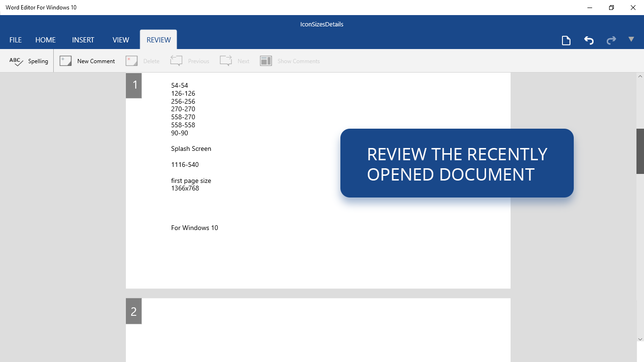Viewport: 644px width, 362px height.
Task: Toggle Show Comments
Action: pyautogui.click(x=289, y=61)
